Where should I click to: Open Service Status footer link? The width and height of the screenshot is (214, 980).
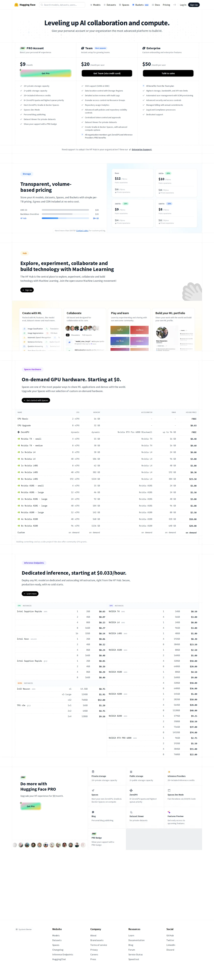(136, 955)
